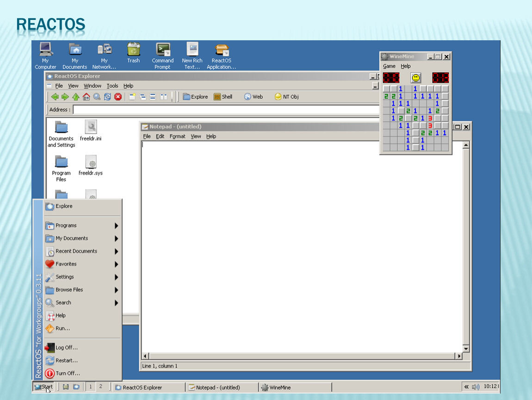Select the My Computer desktop icon
This screenshot has width=532, height=400.
click(x=45, y=56)
